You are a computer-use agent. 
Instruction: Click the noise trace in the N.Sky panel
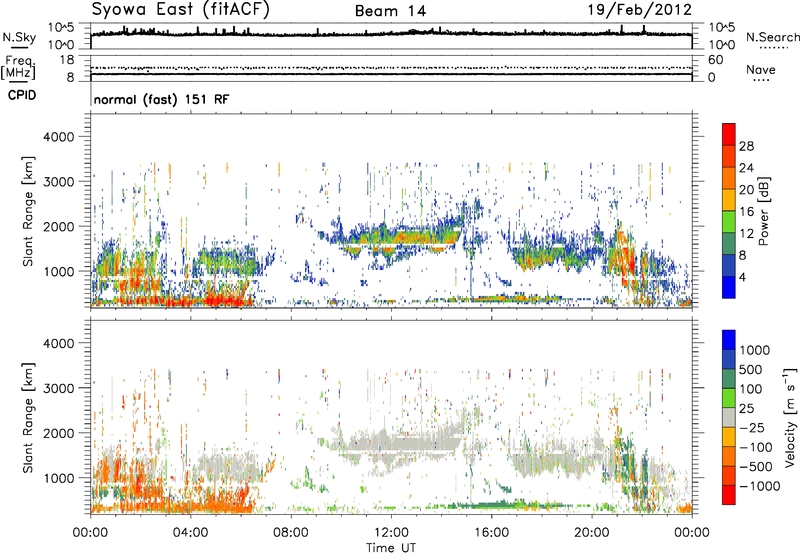click(391, 34)
